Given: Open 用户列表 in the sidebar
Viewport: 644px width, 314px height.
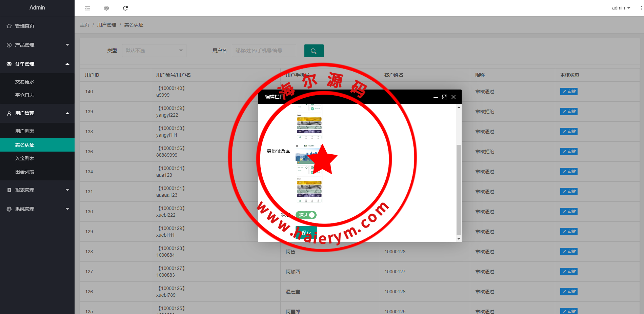Looking at the screenshot, I should pos(25,131).
